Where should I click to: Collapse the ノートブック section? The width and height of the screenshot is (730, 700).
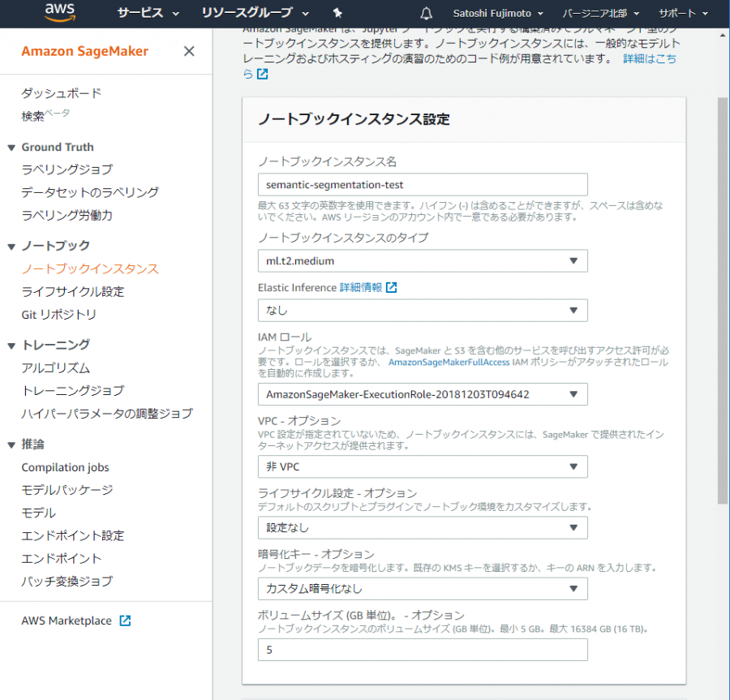11,247
